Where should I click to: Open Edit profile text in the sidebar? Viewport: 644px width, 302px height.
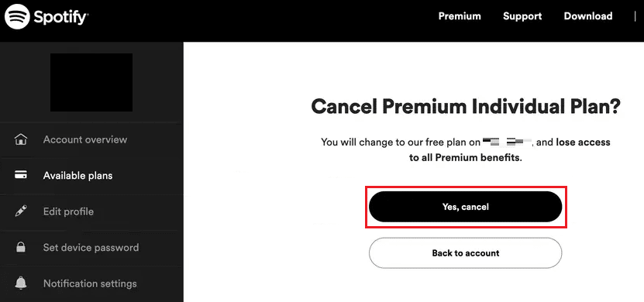(68, 211)
